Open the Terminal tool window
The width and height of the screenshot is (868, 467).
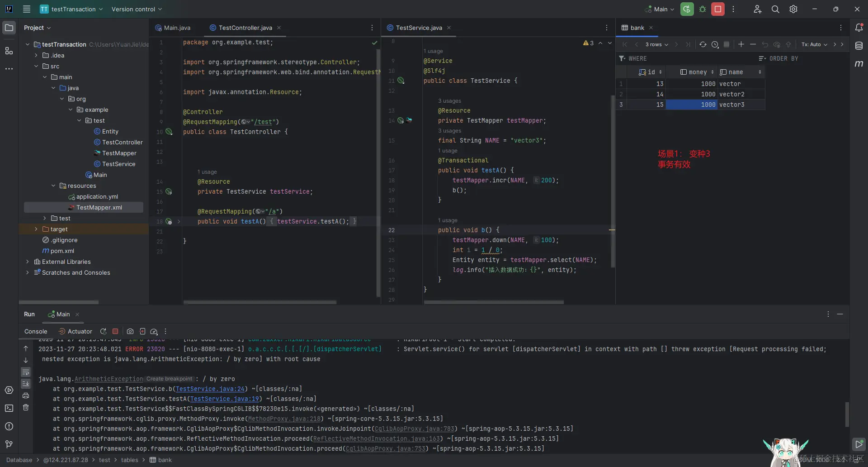(9, 408)
